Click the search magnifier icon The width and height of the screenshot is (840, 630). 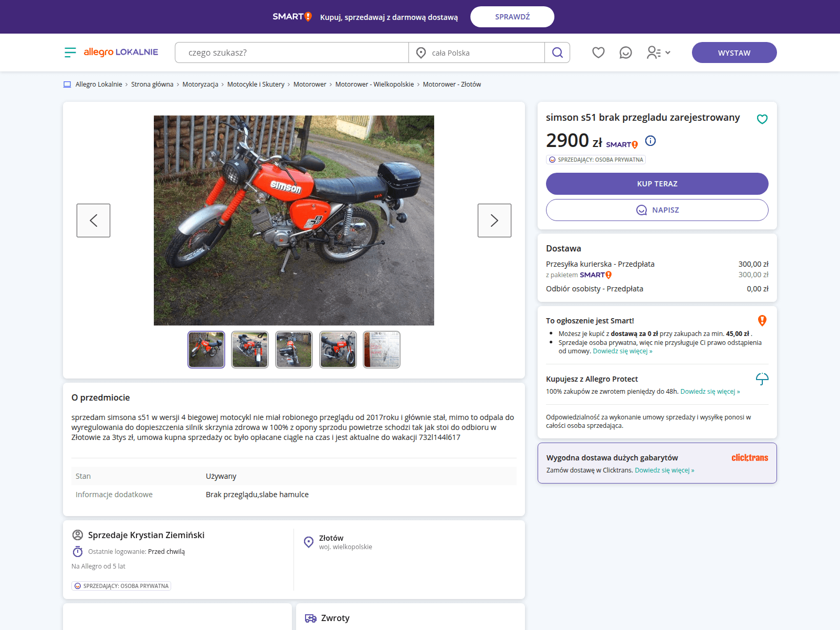click(557, 52)
